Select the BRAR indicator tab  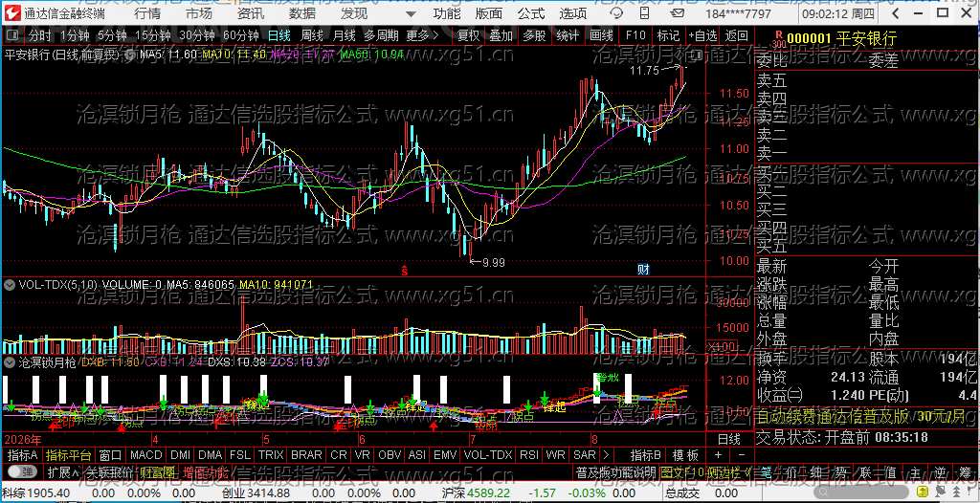point(306,455)
